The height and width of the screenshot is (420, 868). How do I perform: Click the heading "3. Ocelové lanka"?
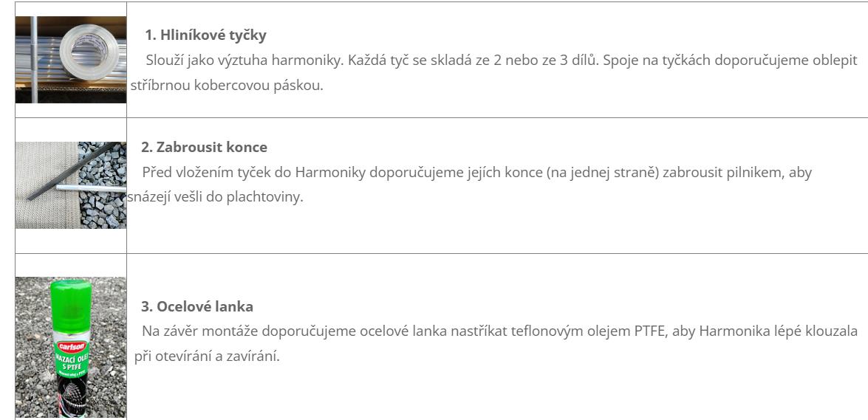[197, 306]
